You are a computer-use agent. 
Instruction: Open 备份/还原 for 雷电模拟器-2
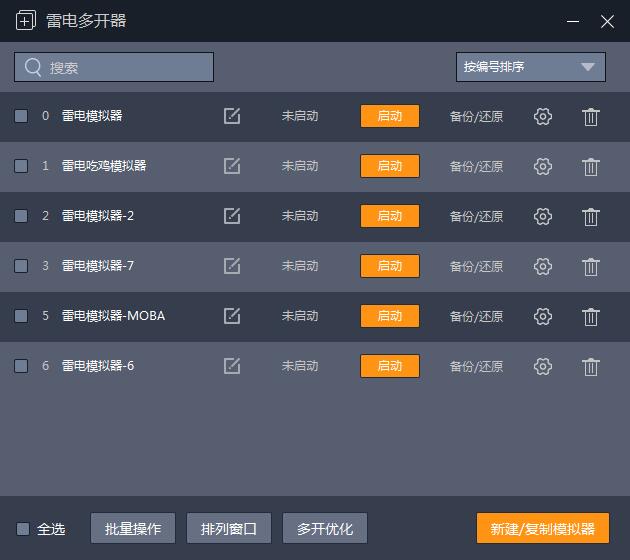coord(477,217)
